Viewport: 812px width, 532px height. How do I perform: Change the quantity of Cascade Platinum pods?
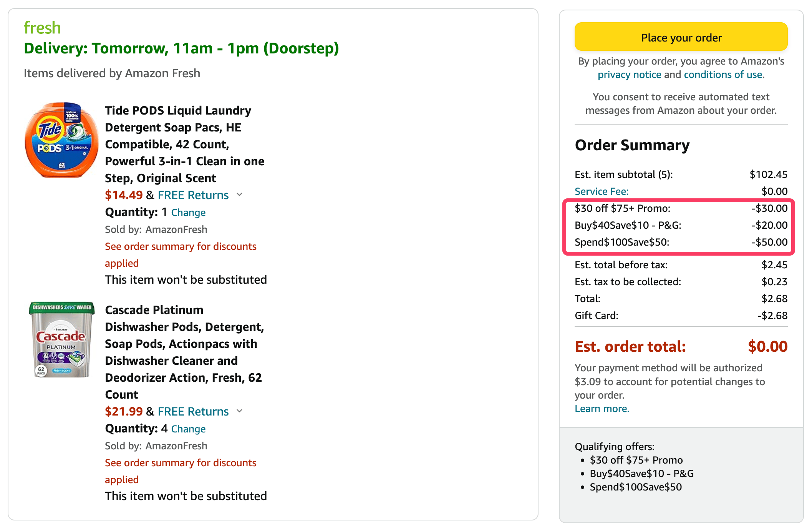coord(188,429)
